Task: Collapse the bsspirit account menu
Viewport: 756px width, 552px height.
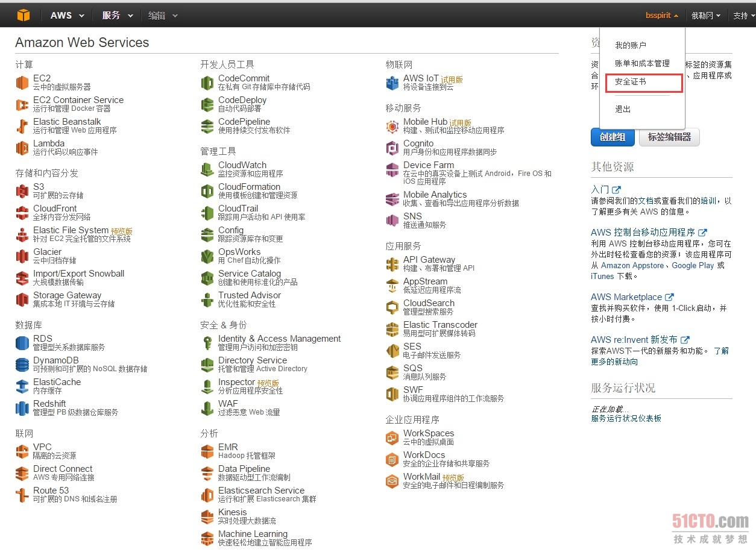Action: coord(661,16)
